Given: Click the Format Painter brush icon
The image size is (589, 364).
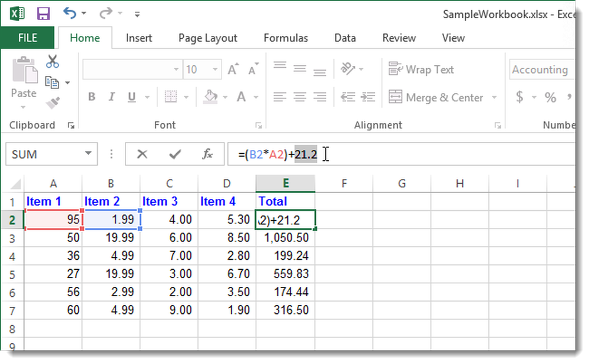Looking at the screenshot, I should 53,102.
